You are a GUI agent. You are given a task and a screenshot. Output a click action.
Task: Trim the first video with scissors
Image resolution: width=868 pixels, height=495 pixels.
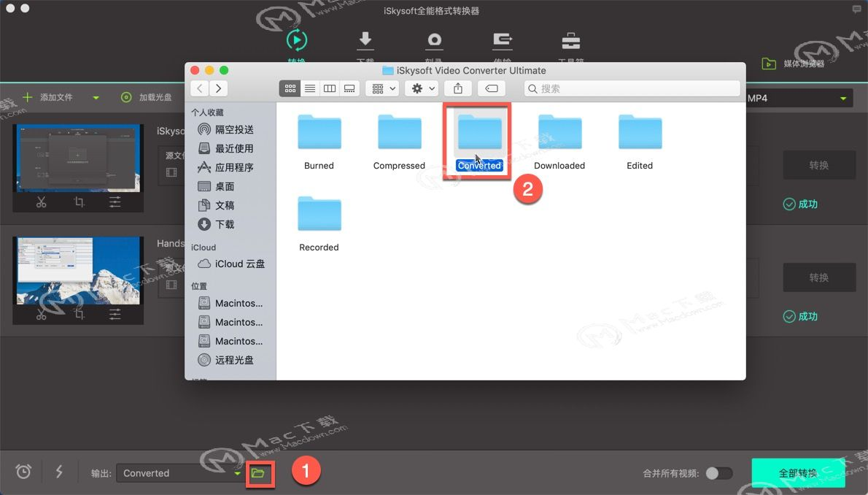pos(42,202)
